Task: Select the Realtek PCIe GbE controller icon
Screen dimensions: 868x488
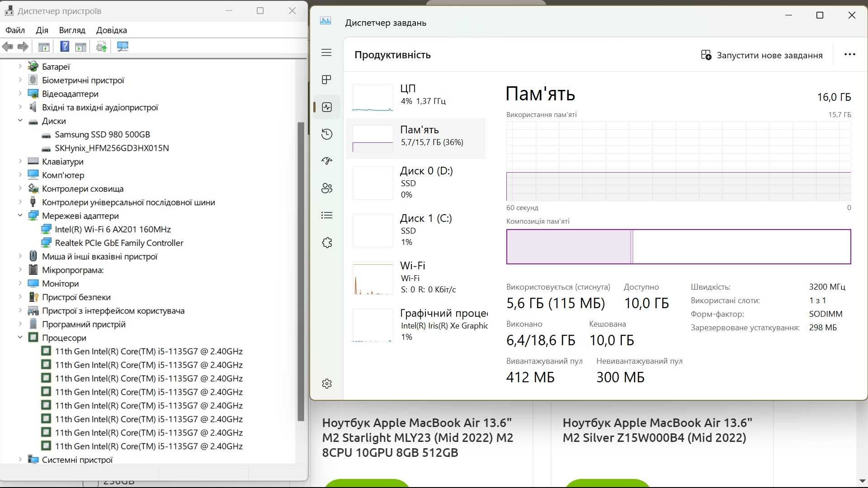Action: coord(46,243)
